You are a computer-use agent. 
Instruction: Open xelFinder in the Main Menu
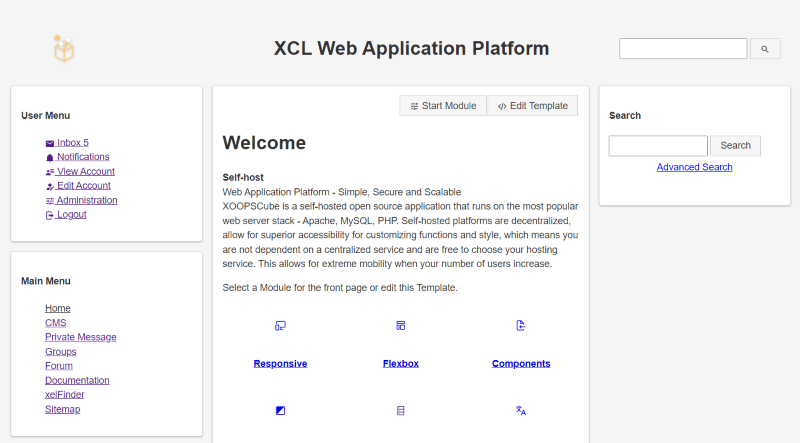click(x=65, y=395)
